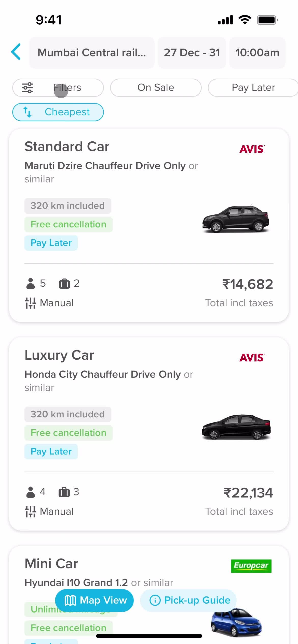Tap the sort arrows icon on Cheapest
The width and height of the screenshot is (298, 644).
point(27,112)
